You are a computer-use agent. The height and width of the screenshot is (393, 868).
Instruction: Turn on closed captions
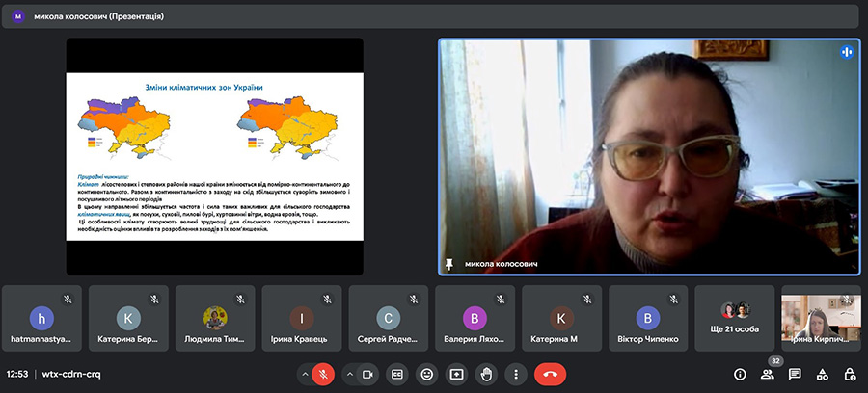[x=397, y=374]
